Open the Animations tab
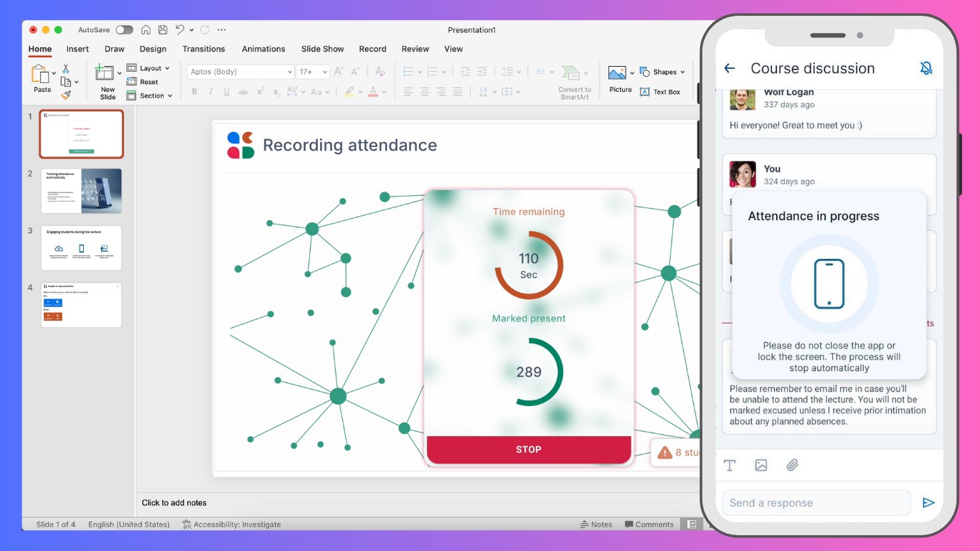This screenshot has width=980, height=551. tap(263, 49)
